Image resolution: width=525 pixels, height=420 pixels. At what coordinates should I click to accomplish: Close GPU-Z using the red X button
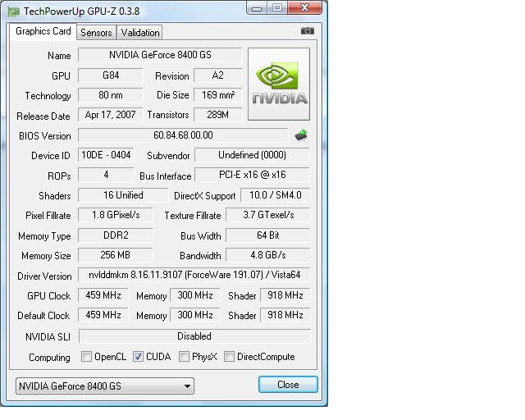[x=304, y=8]
